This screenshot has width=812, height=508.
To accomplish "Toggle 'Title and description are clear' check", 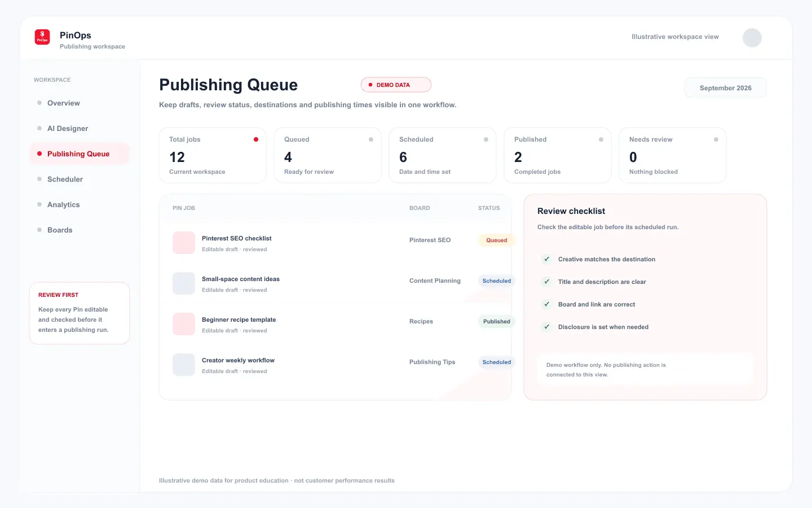I will pos(546,282).
